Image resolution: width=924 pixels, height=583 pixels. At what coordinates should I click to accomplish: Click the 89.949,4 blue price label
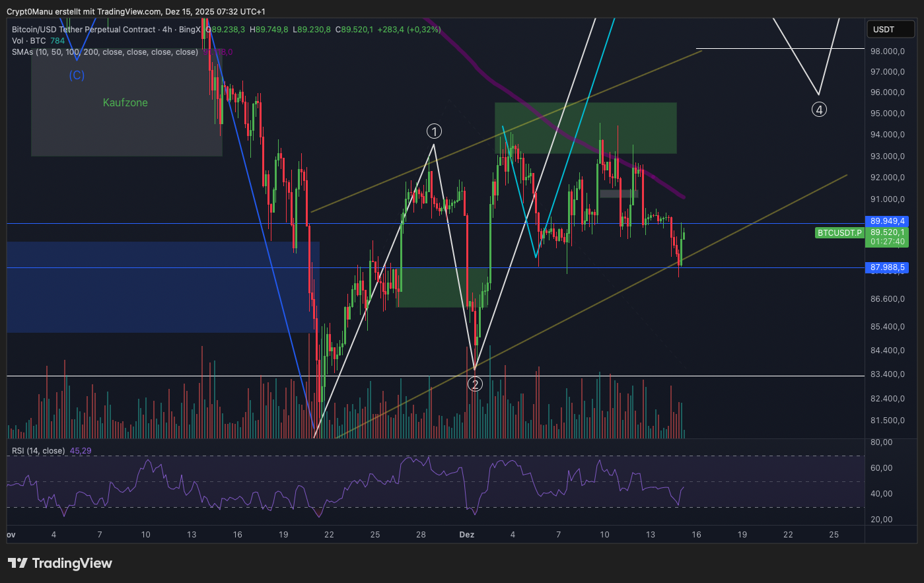(887, 221)
